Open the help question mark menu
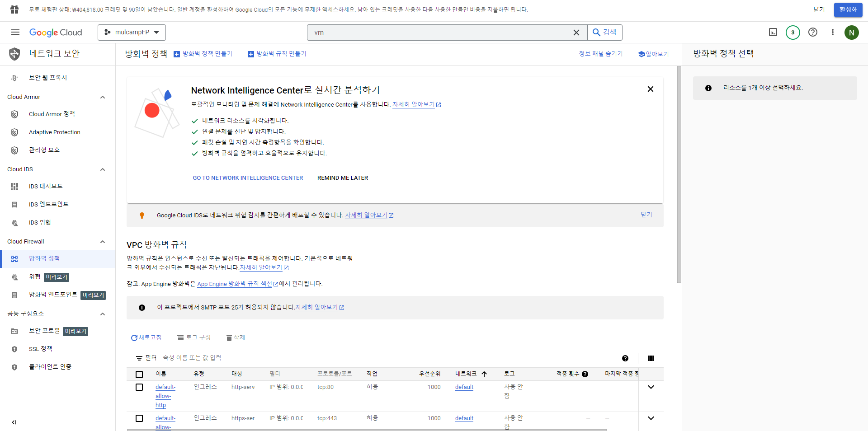The width and height of the screenshot is (868, 431). point(813,33)
